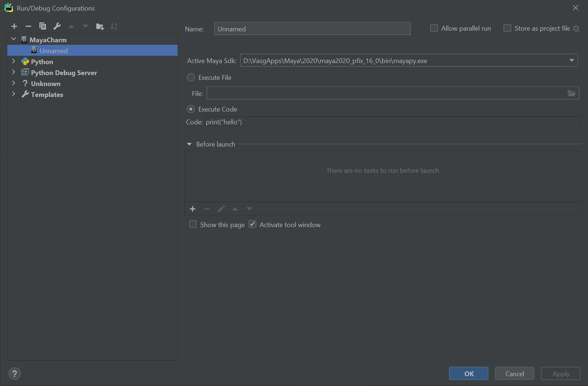
Task: Copy the selected configuration
Action: coord(43,26)
